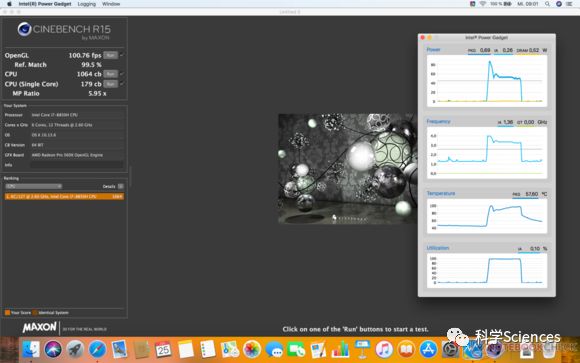The image size is (580, 363).
Task: Open Calendar from the Dock
Action: pyautogui.click(x=163, y=349)
